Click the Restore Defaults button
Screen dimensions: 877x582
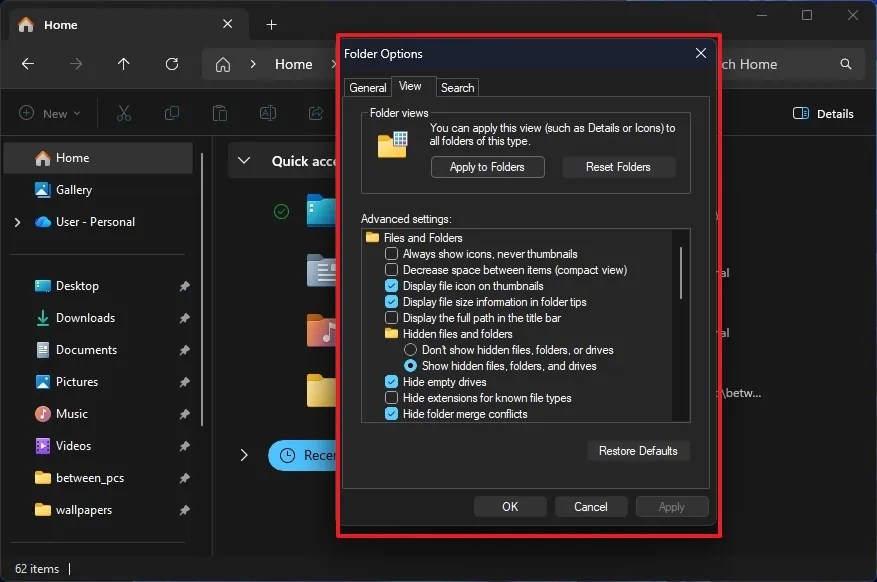(x=638, y=451)
